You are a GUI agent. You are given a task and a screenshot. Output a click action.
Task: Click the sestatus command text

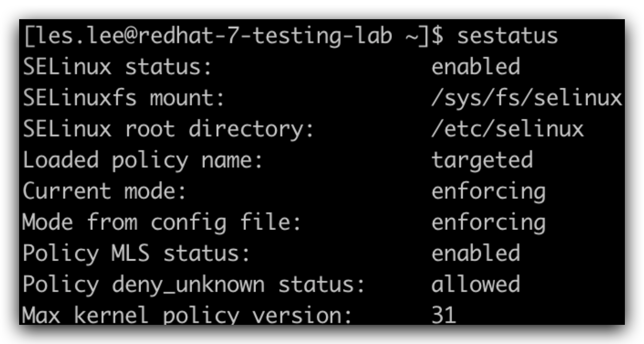click(507, 37)
